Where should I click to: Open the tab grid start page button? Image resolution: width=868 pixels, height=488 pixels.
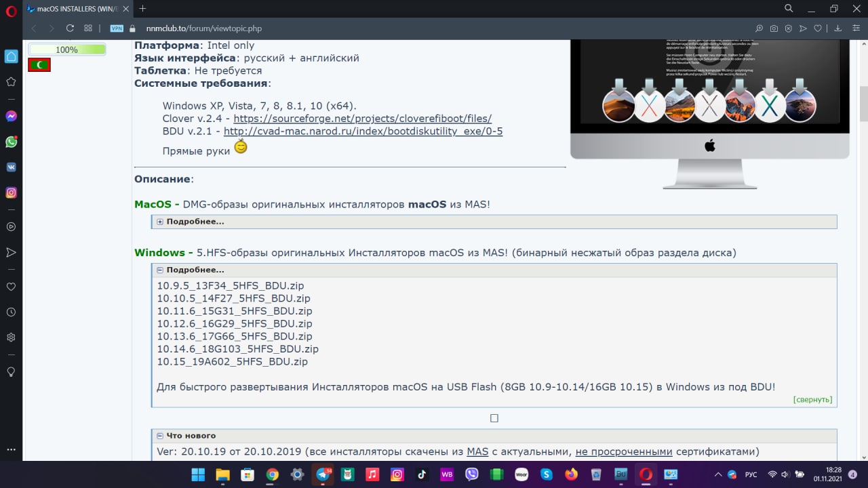coord(88,28)
